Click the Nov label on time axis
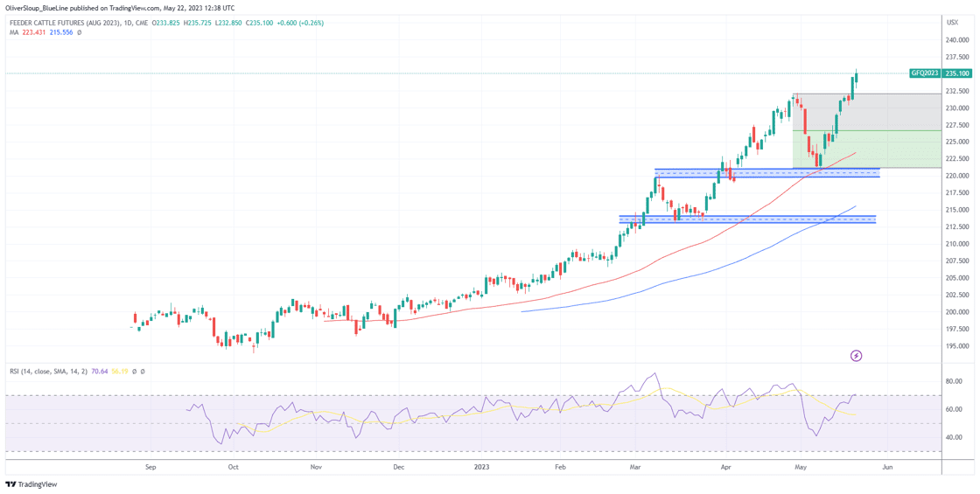This screenshot has height=494, width=980. (x=316, y=467)
